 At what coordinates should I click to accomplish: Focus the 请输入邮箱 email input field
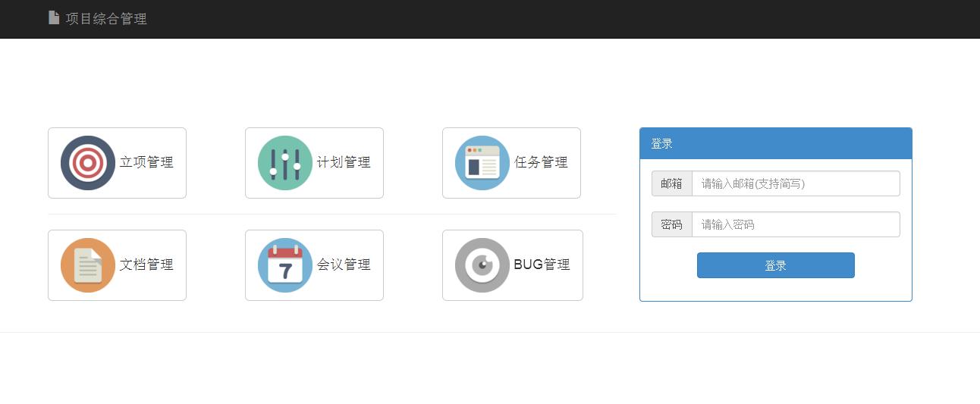click(796, 183)
